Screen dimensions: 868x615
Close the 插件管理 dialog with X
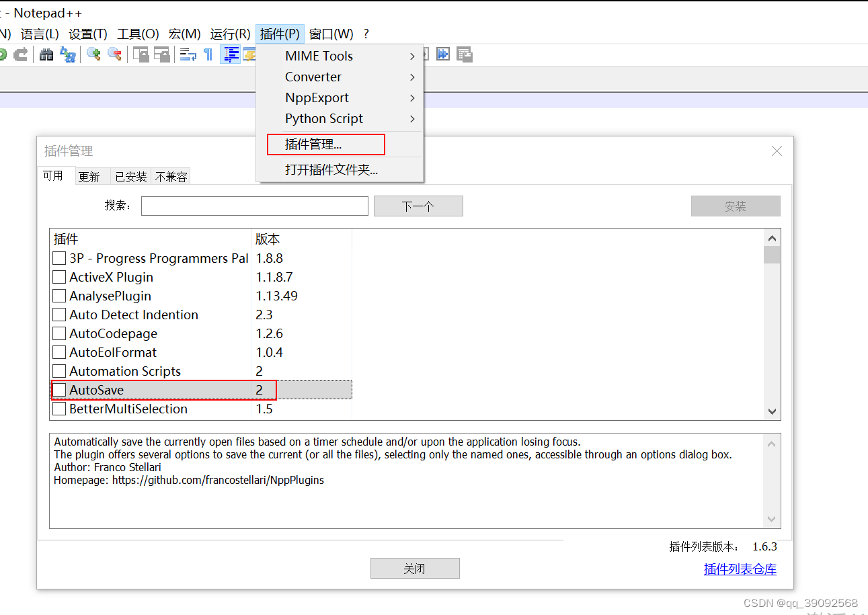click(777, 151)
